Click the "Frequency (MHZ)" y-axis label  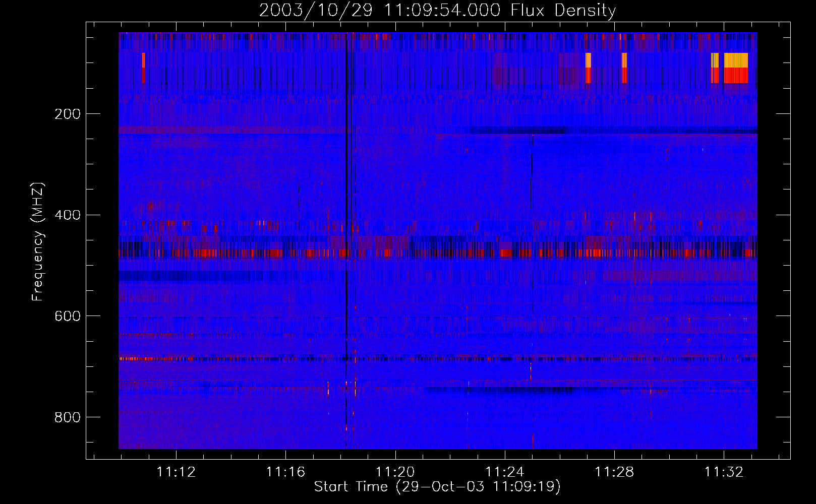(x=38, y=241)
